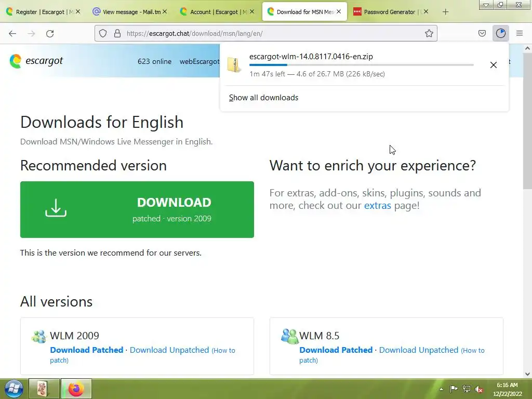Click WLM 2009 Download Patched link
The image size is (532, 399).
pos(87,350)
